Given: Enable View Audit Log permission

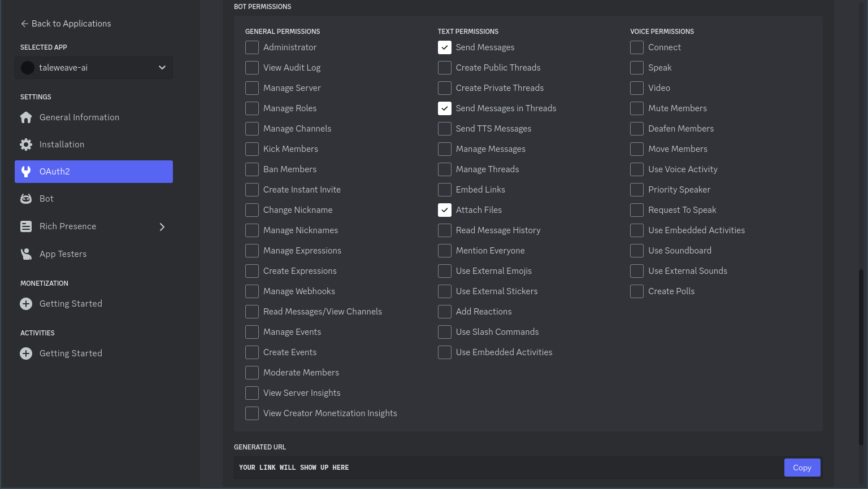Looking at the screenshot, I should click(252, 68).
